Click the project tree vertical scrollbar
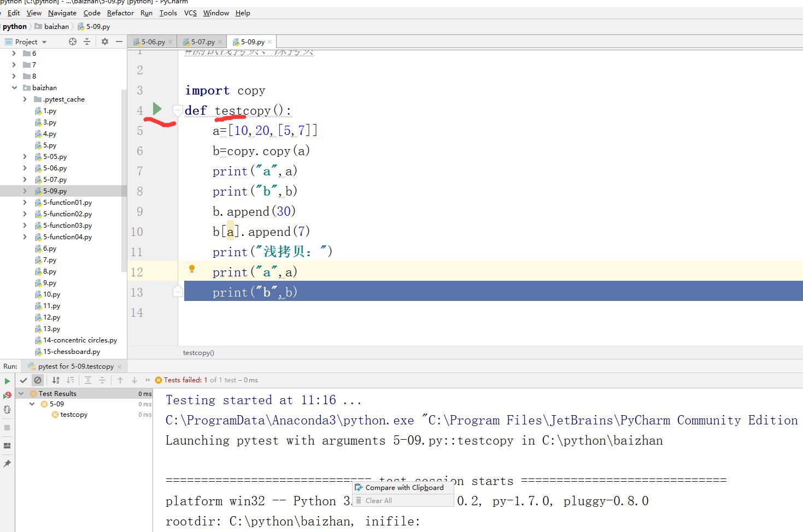The height and width of the screenshot is (532, 803). coord(124,180)
